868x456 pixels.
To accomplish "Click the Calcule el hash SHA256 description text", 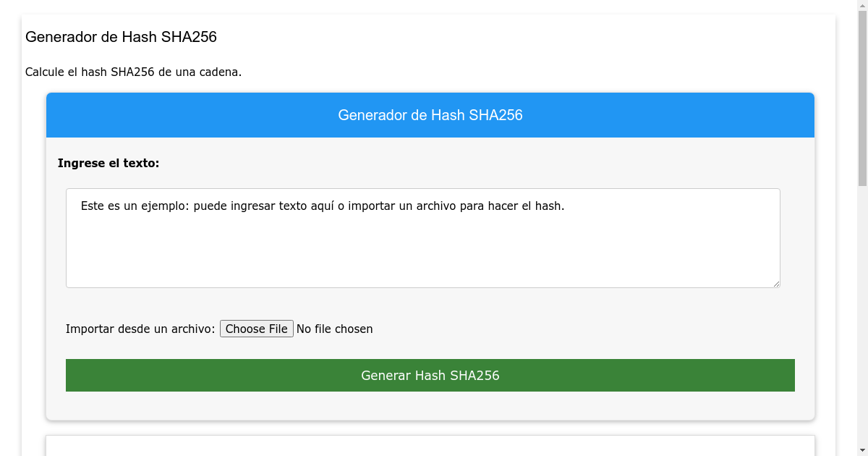I will coord(133,72).
